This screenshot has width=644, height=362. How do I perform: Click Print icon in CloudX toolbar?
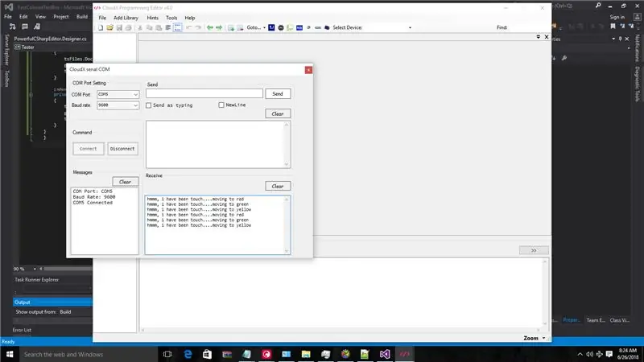pyautogui.click(x=128, y=27)
